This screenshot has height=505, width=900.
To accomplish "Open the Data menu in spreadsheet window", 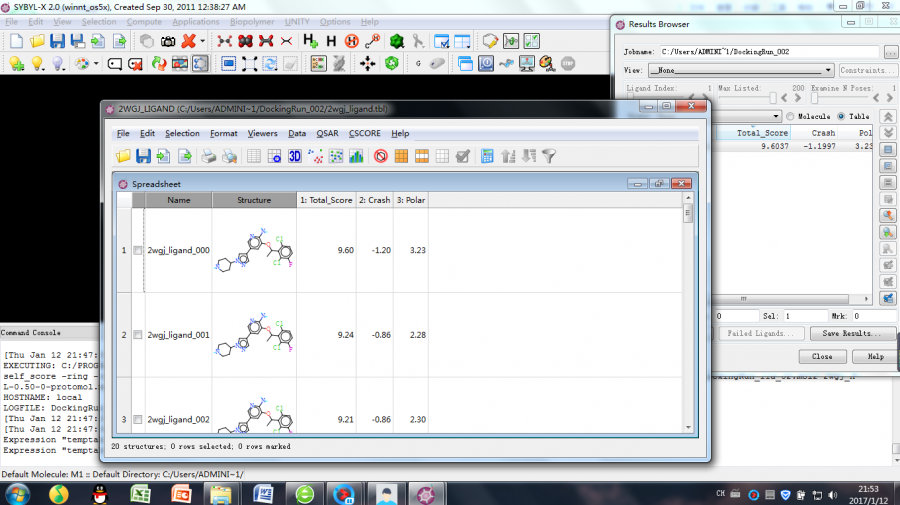I will 297,133.
